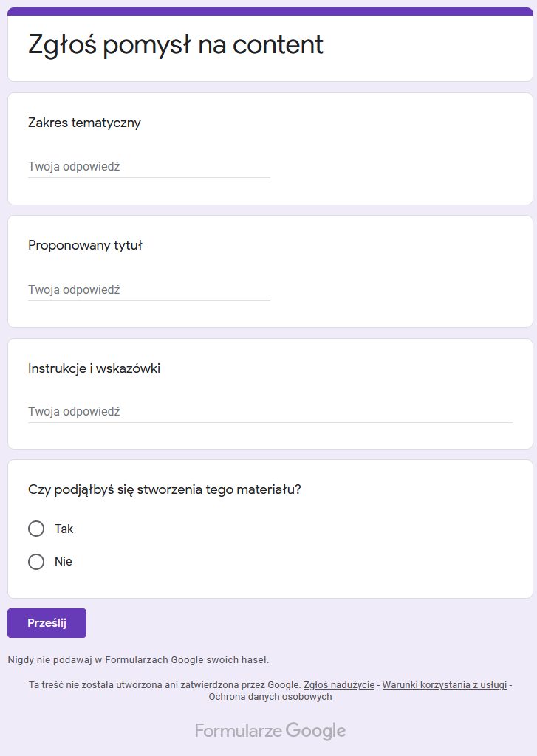Screen dimensions: 537x756
Task: Click the password warning text below Prześlij
Action: point(138,659)
